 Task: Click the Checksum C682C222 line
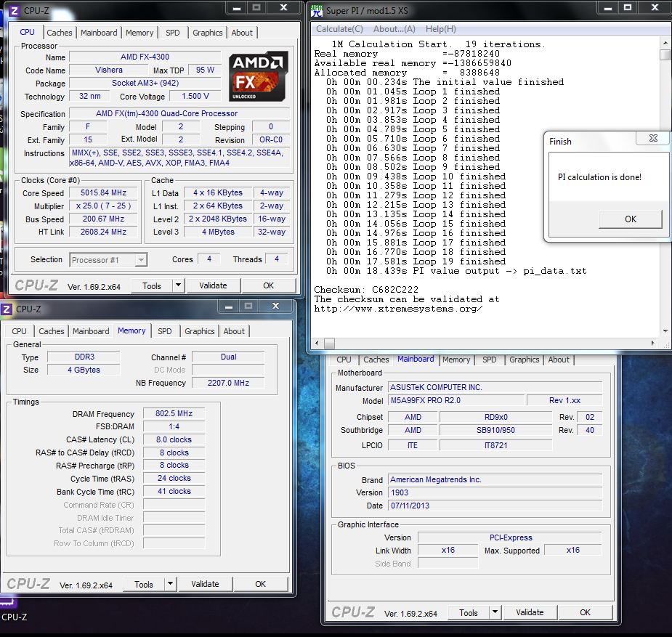coord(366,290)
